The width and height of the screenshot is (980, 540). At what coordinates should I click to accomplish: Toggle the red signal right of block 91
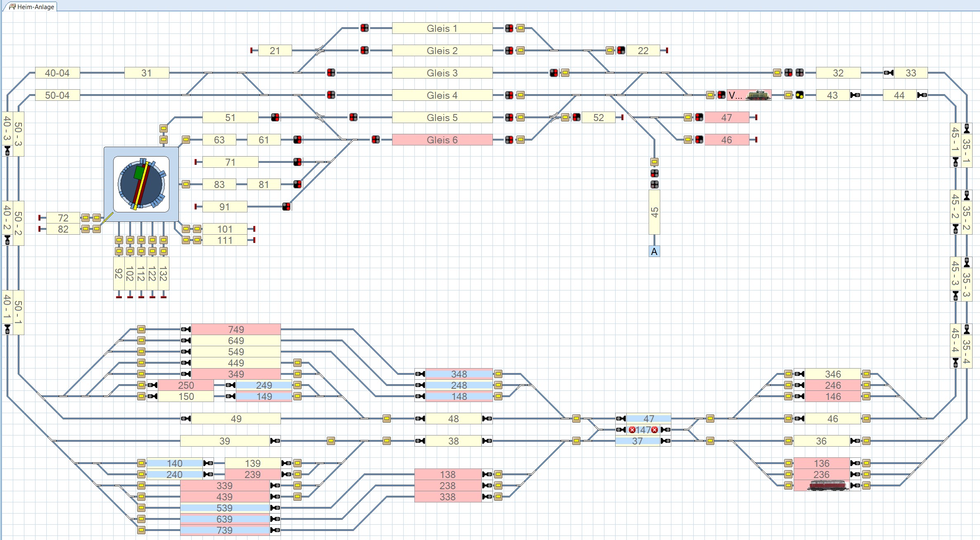pyautogui.click(x=286, y=207)
